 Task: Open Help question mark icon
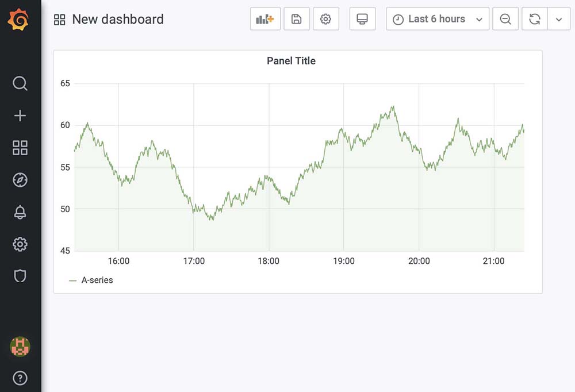coord(20,378)
